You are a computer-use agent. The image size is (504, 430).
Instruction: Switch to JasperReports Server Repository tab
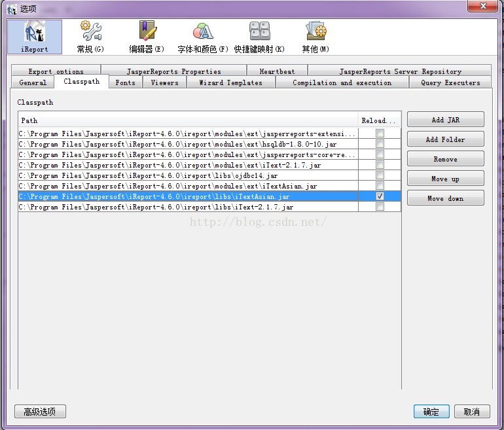point(400,71)
